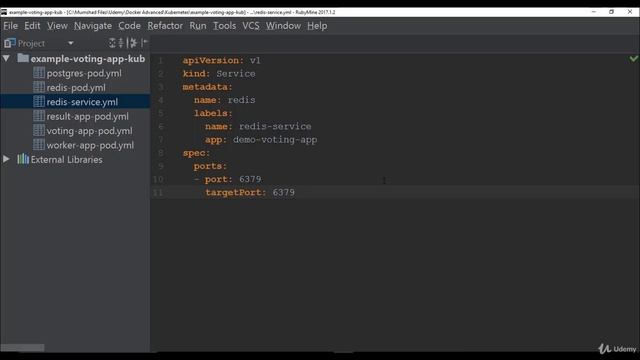Image resolution: width=640 pixels, height=360 pixels.
Task: Open voting-app-pod.yml file
Action: pos(89,131)
